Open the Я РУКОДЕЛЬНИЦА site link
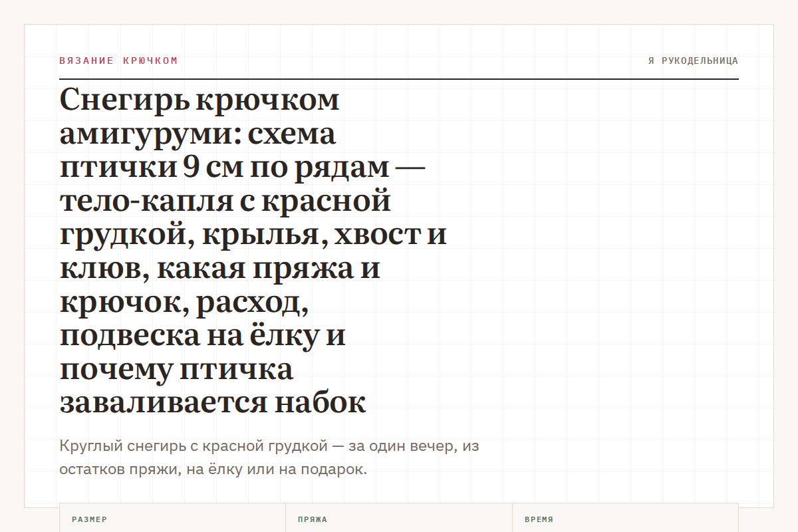Viewport: 798px width, 532px height. coord(693,61)
